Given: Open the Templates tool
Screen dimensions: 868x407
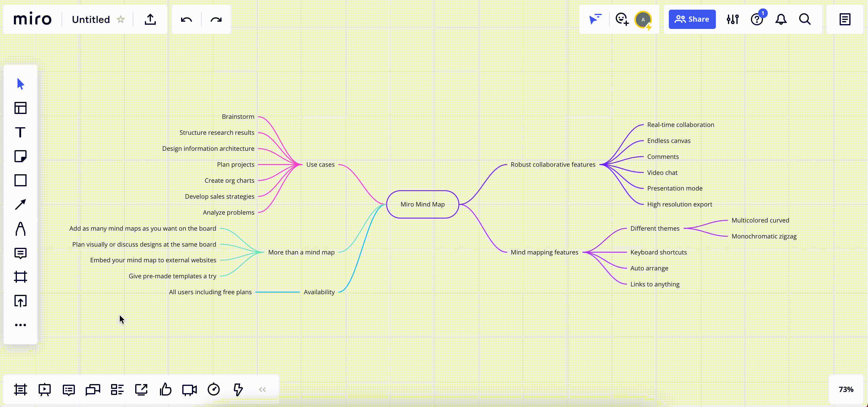Looking at the screenshot, I should (x=20, y=108).
